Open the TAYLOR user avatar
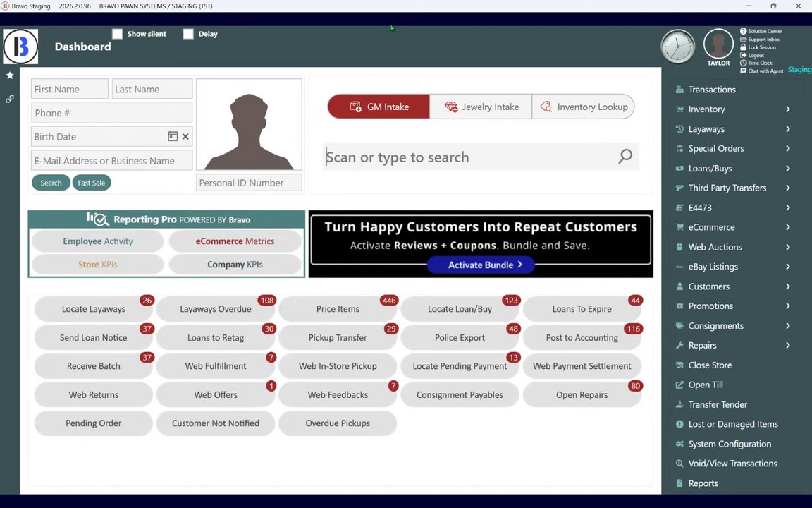Screen dimensions: 812x508 718,44
